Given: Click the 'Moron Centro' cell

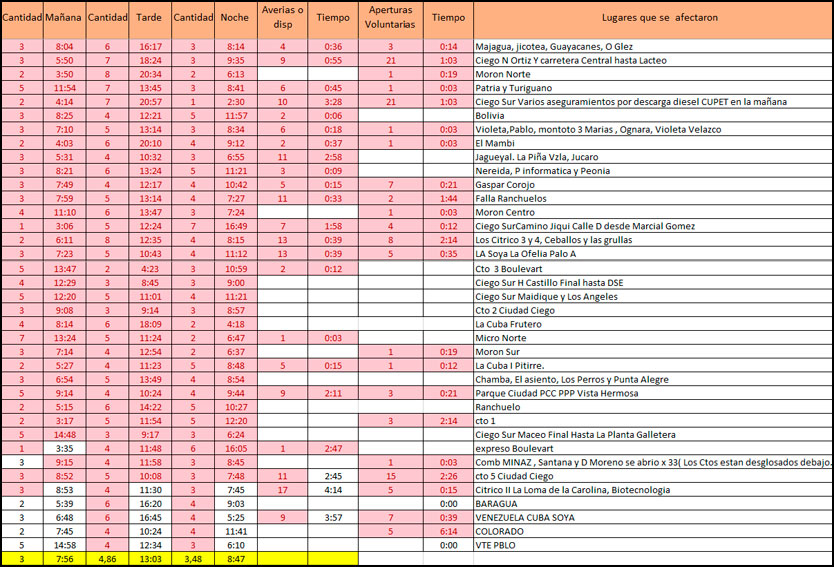Looking at the screenshot, I should [x=653, y=212].
